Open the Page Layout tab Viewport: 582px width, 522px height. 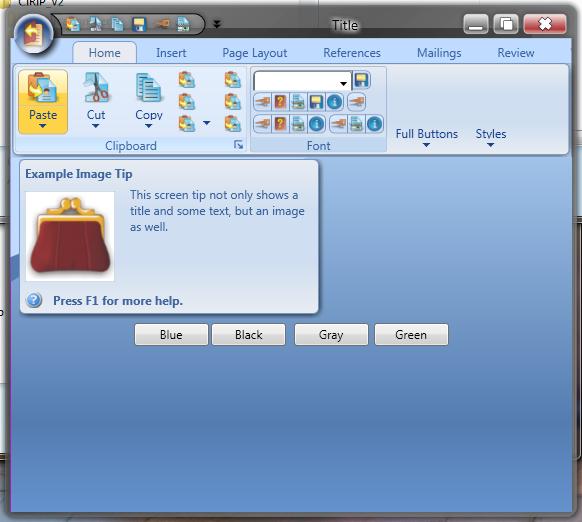(x=255, y=53)
